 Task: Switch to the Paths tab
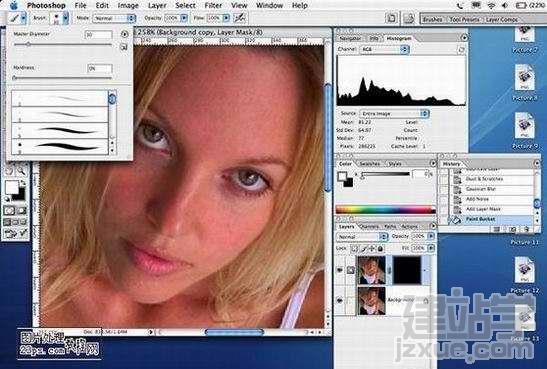click(x=389, y=227)
